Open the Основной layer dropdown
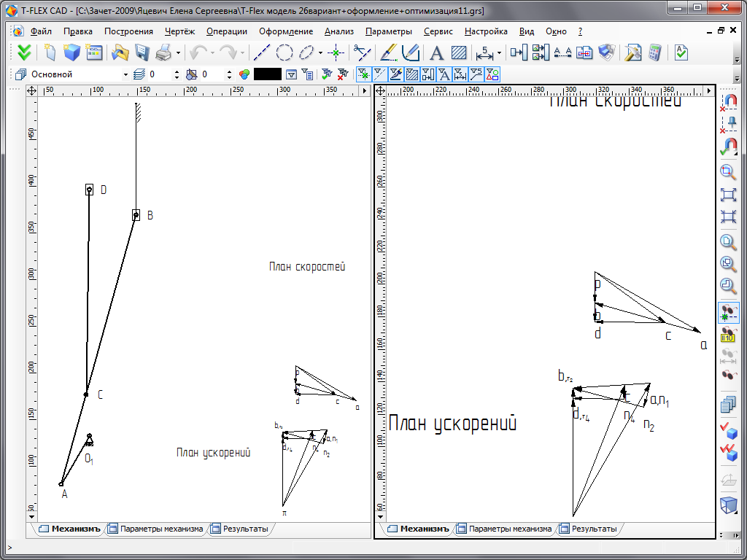The height and width of the screenshot is (560, 747). coord(125,75)
